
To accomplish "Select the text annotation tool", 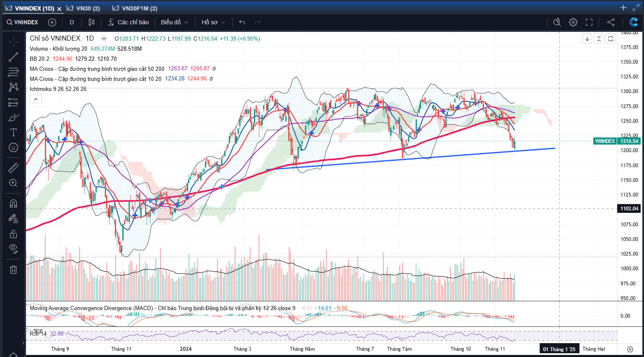I will click(x=13, y=132).
